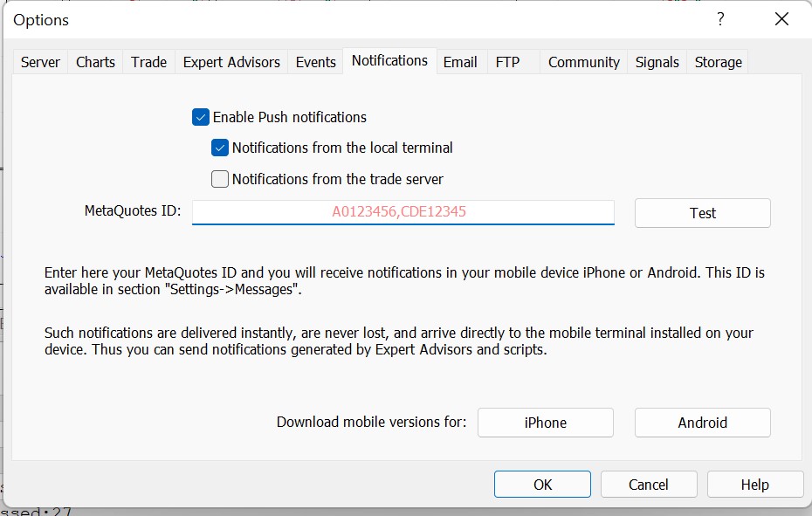The width and height of the screenshot is (812, 516).
Task: Select the Trade tab
Action: [148, 62]
